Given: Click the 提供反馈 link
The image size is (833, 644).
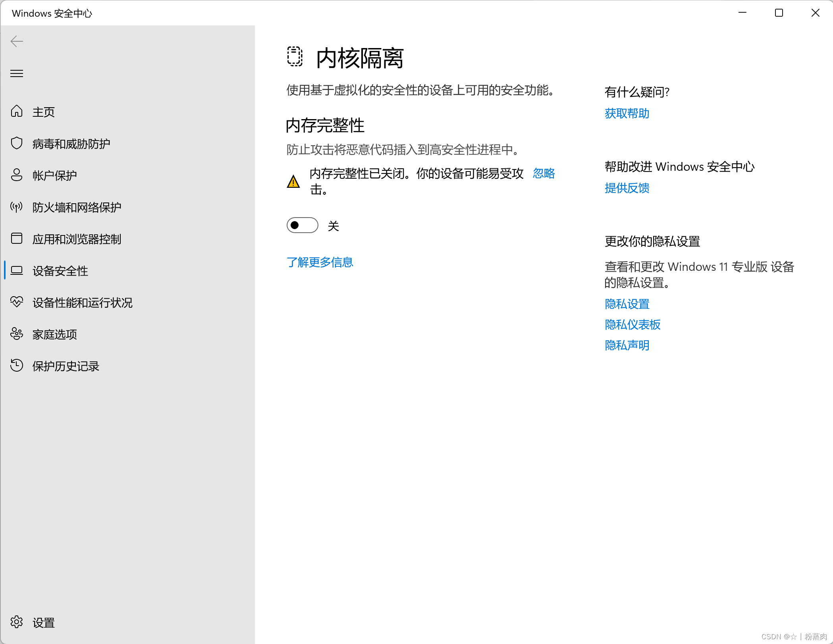Looking at the screenshot, I should click(x=627, y=188).
